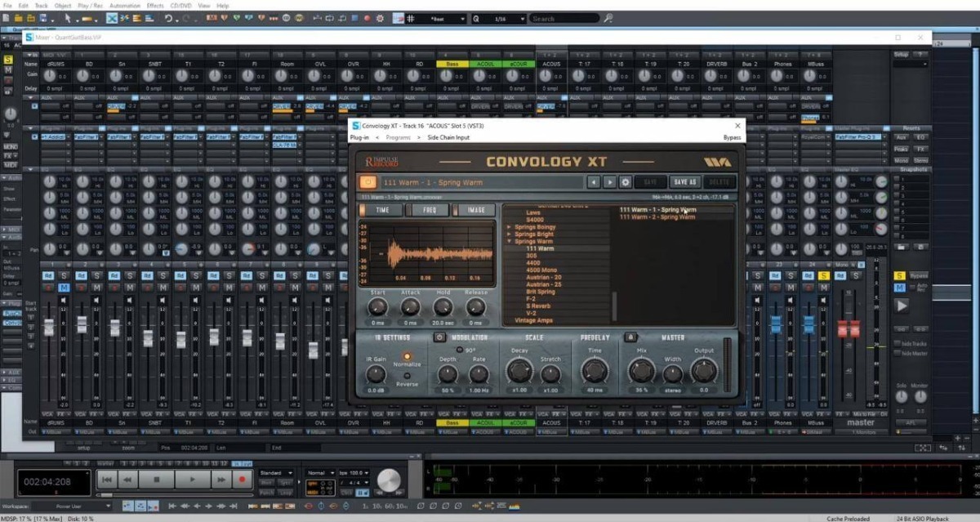Viewport: 980px width, 522px height.
Task: Click the SAVE AS preset button
Action: coord(684,183)
